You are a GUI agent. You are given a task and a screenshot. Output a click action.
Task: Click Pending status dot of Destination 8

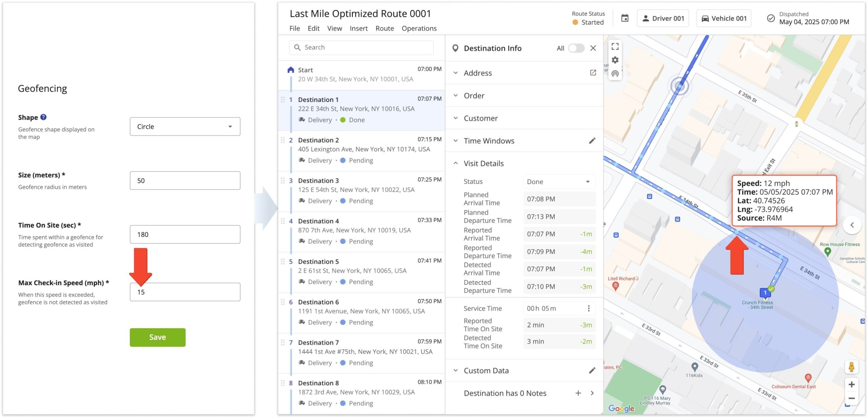[343, 403]
